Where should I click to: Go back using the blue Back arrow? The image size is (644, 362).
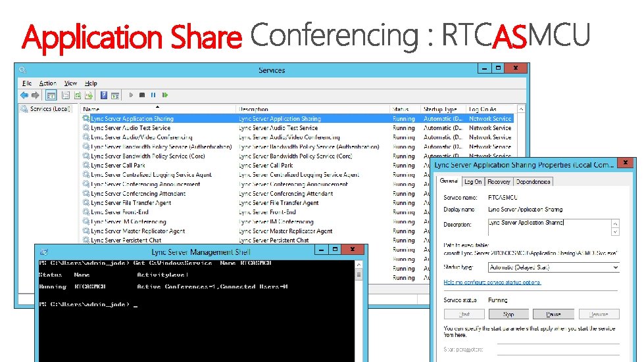(x=24, y=95)
